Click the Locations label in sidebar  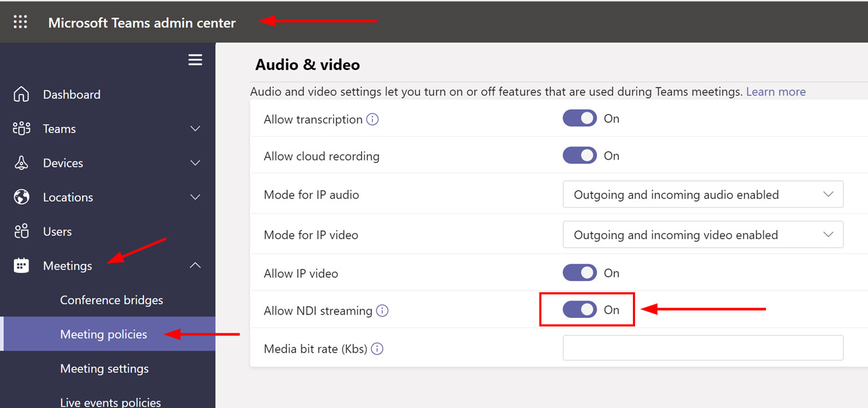[68, 197]
